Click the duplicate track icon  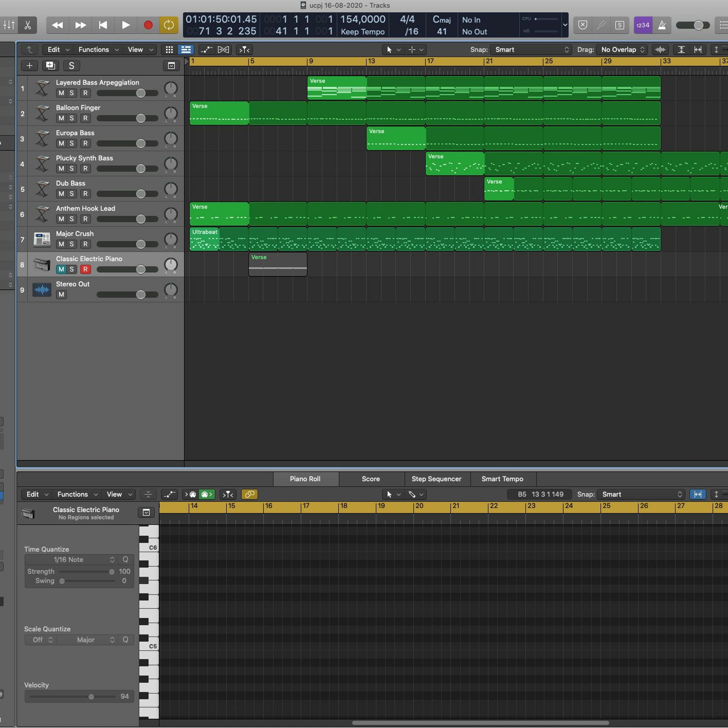point(50,66)
